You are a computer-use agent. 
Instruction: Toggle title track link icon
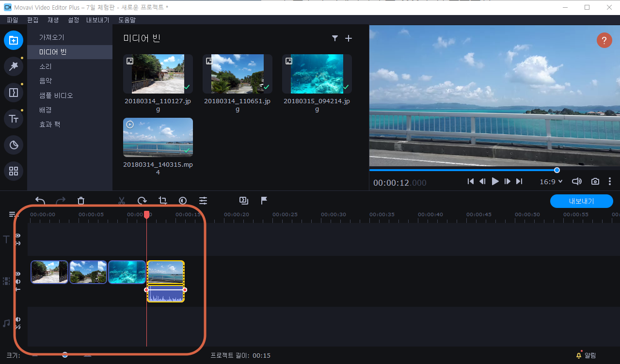click(x=18, y=243)
